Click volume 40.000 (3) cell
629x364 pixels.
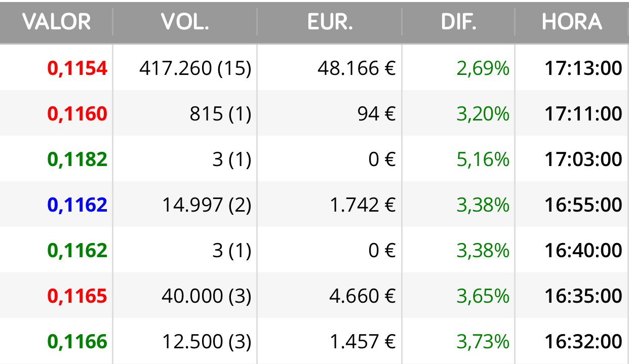coord(207,296)
